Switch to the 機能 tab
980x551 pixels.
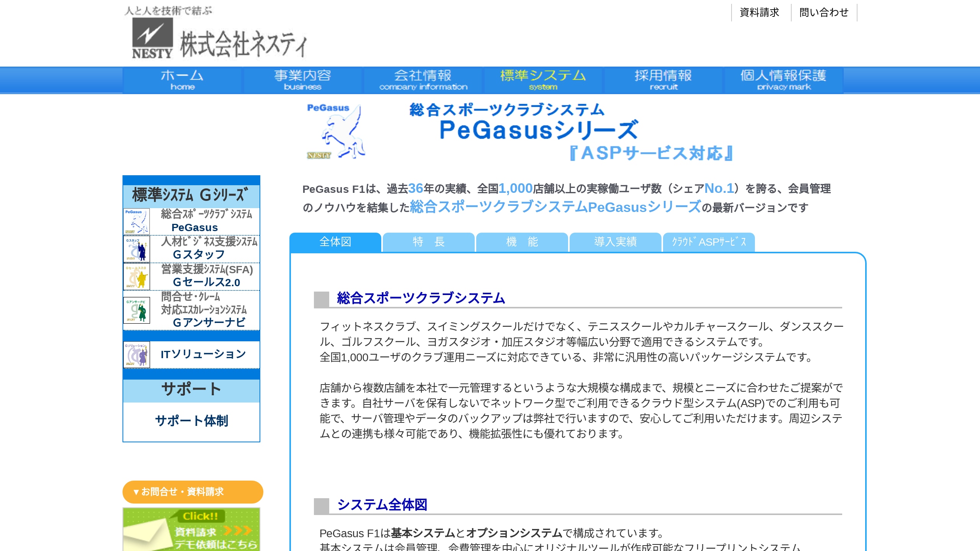(522, 242)
